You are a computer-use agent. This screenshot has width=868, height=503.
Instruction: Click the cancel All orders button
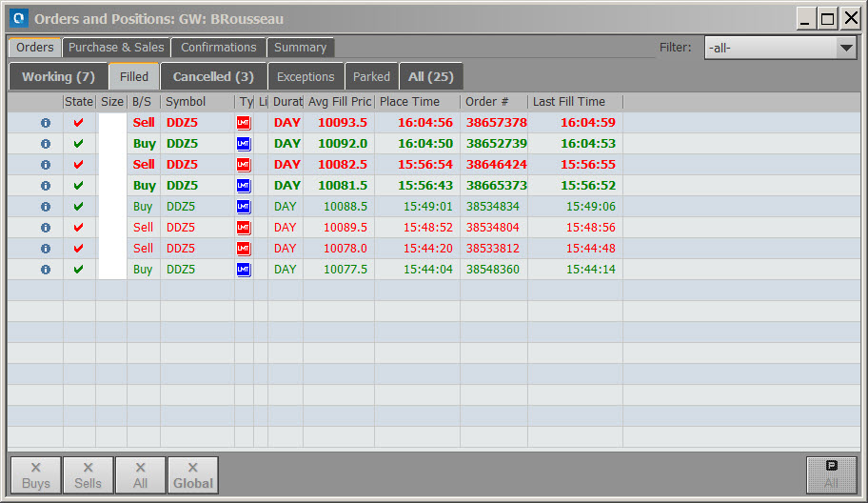[141, 475]
